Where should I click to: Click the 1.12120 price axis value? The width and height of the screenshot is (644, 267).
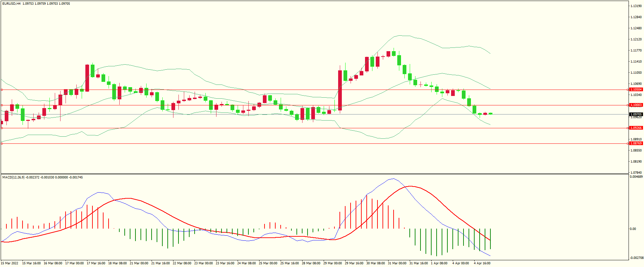point(636,39)
